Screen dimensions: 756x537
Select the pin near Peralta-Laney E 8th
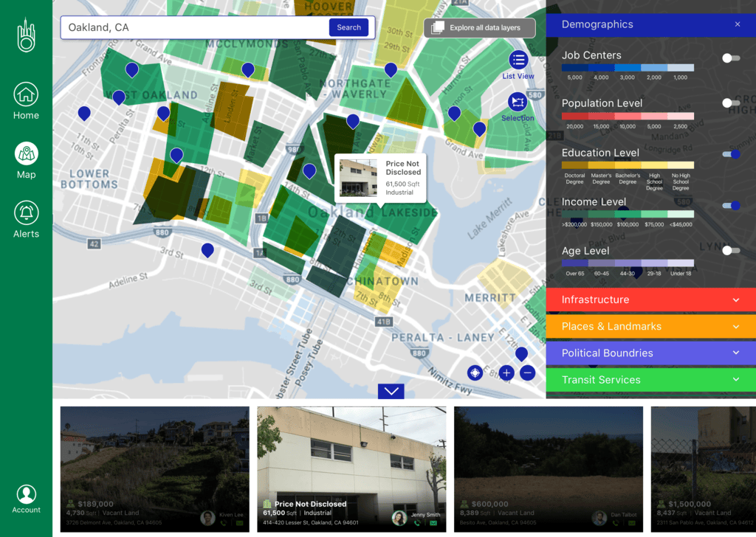pos(521,355)
